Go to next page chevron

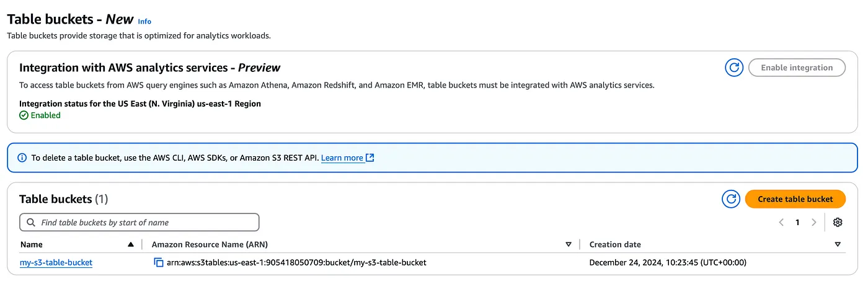(x=813, y=222)
